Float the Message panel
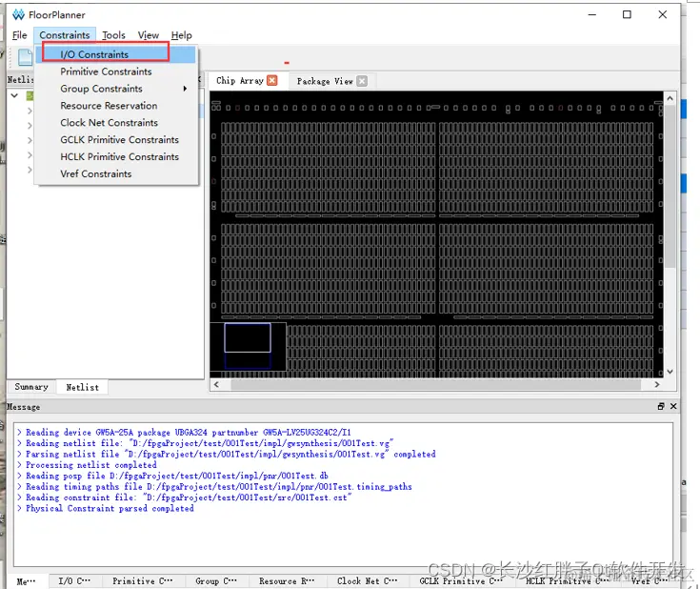700x589 pixels. (x=661, y=406)
